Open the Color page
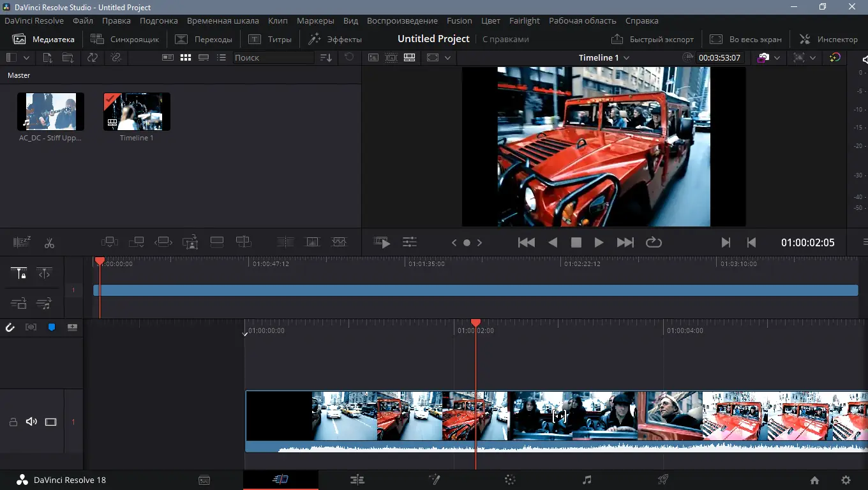 click(x=510, y=479)
